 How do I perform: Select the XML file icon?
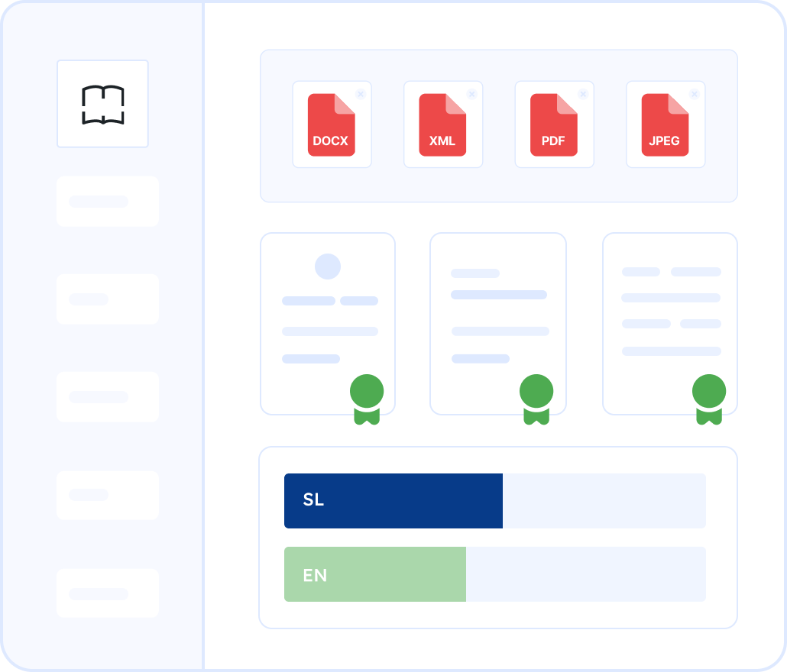click(x=442, y=125)
